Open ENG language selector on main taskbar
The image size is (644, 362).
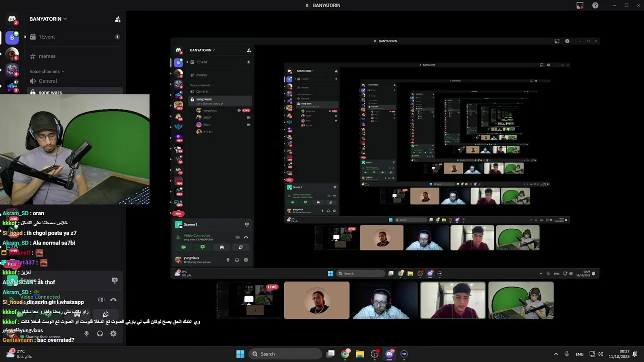[x=580, y=354]
